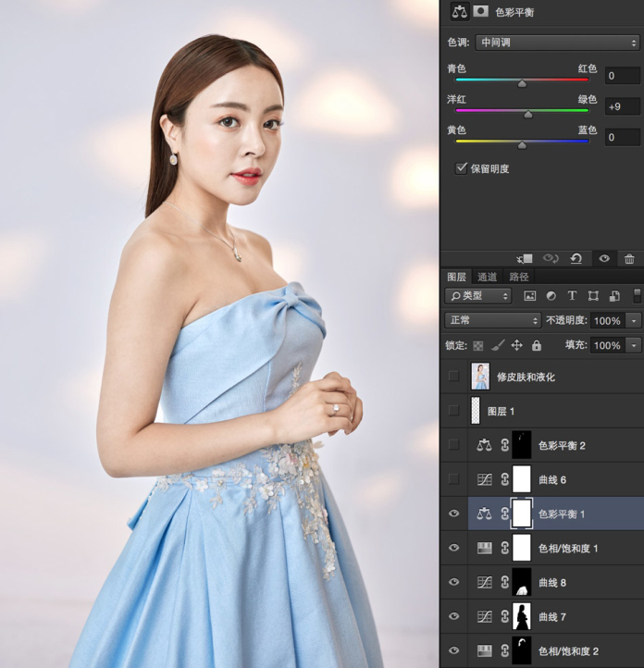This screenshot has width=644, height=668.
Task: Hide the 色彩平衡 1 layer
Action: (x=454, y=513)
